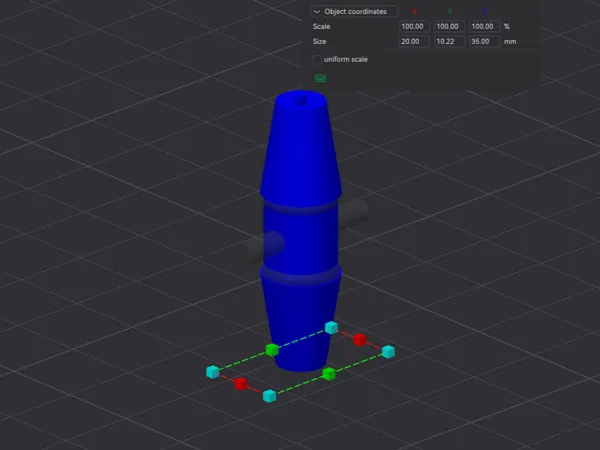Click the green Y column header
The width and height of the screenshot is (600, 450).
point(450,11)
